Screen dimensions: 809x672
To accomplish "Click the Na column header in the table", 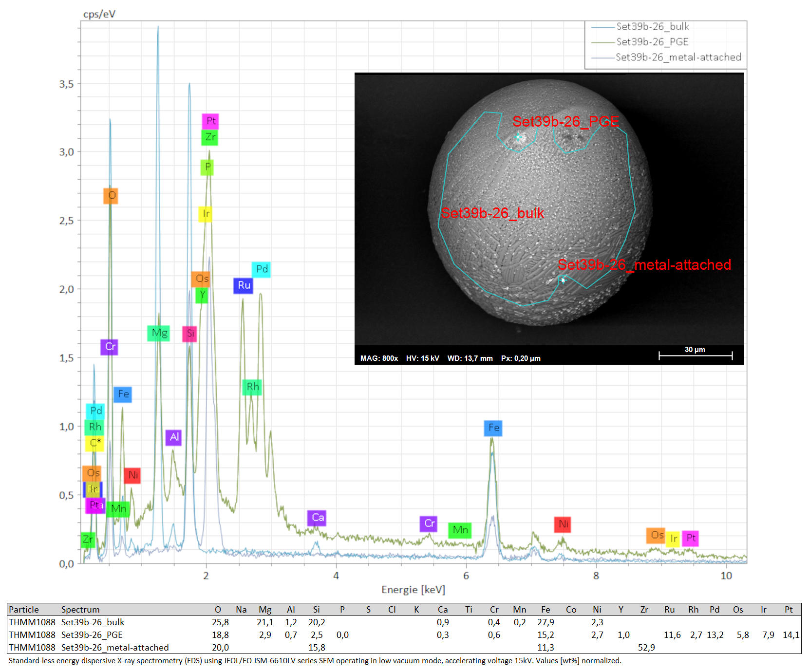I will tap(241, 610).
